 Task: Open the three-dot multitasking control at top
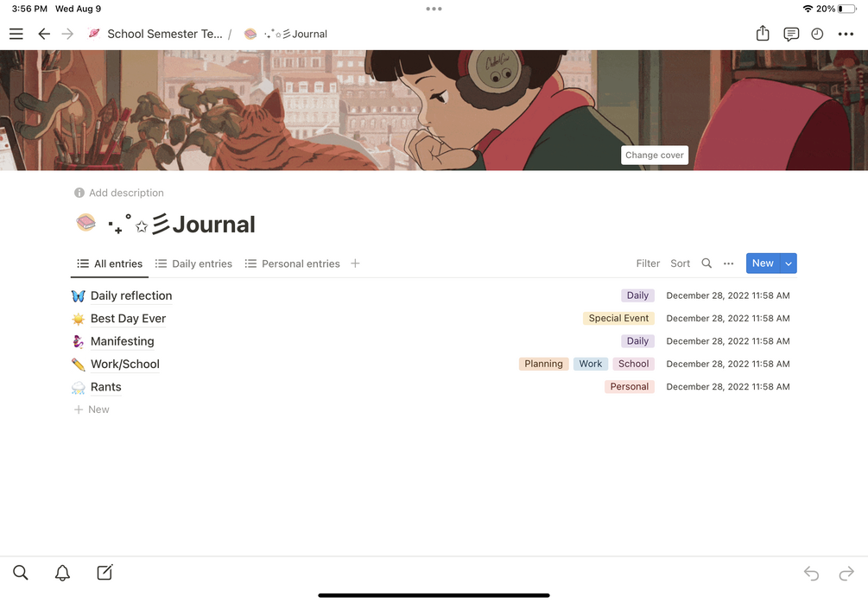pos(434,9)
